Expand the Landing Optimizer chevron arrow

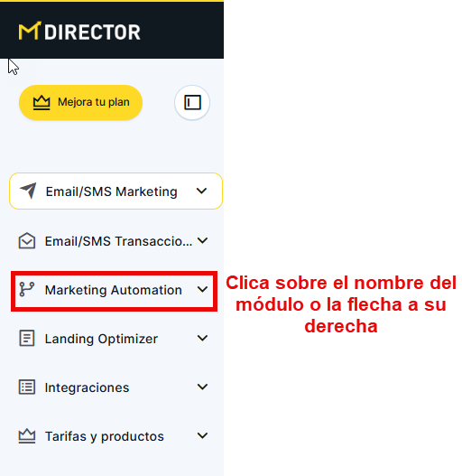(202, 338)
